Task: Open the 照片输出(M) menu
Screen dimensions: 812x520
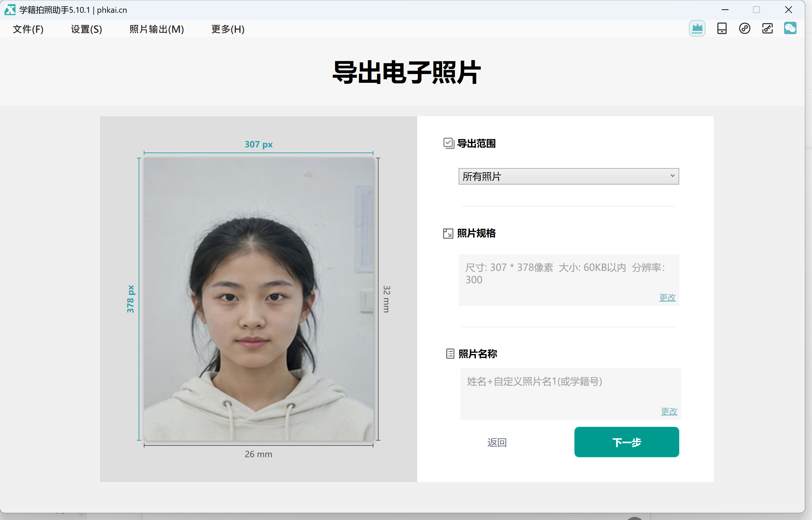Action: tap(157, 29)
